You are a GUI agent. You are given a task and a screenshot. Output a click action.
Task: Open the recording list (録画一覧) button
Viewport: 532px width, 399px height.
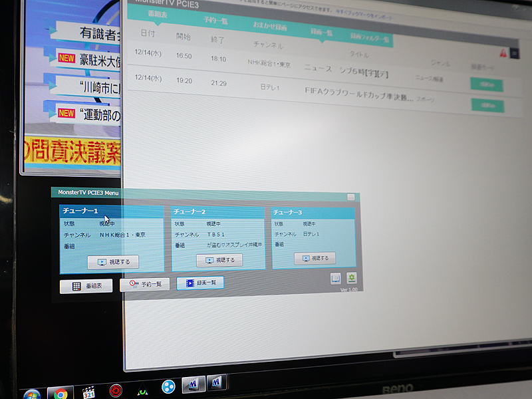(x=200, y=283)
